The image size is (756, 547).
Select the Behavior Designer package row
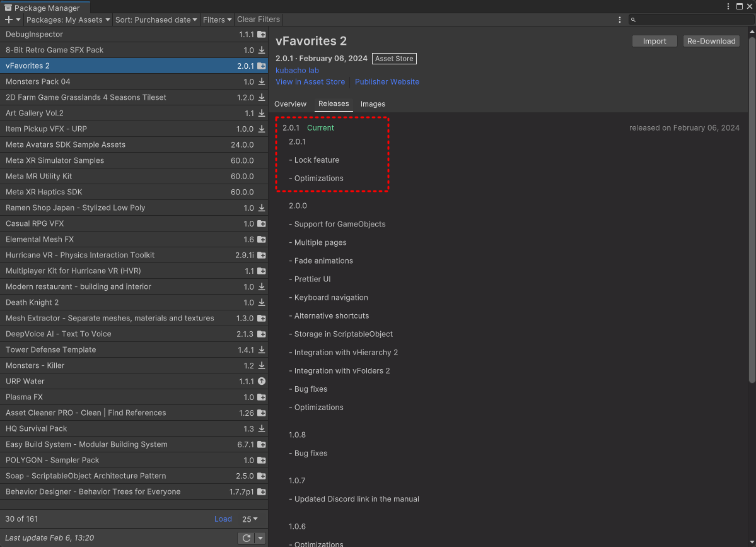pos(134,492)
